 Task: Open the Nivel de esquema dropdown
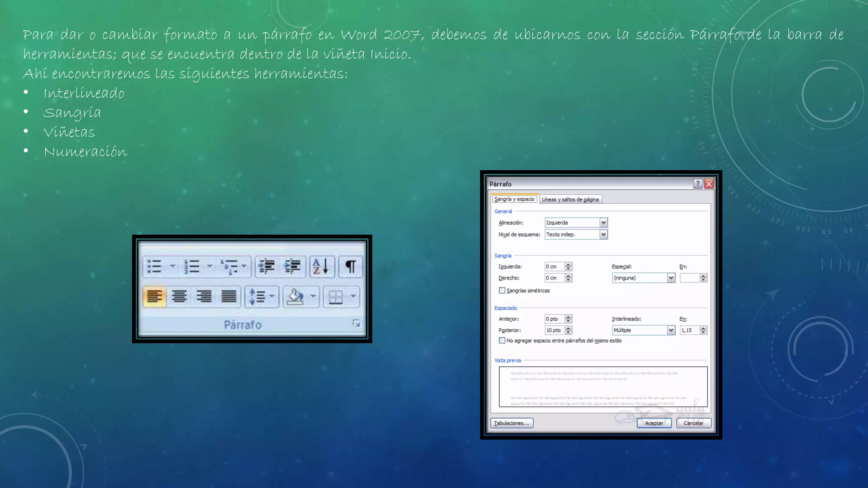(576, 234)
